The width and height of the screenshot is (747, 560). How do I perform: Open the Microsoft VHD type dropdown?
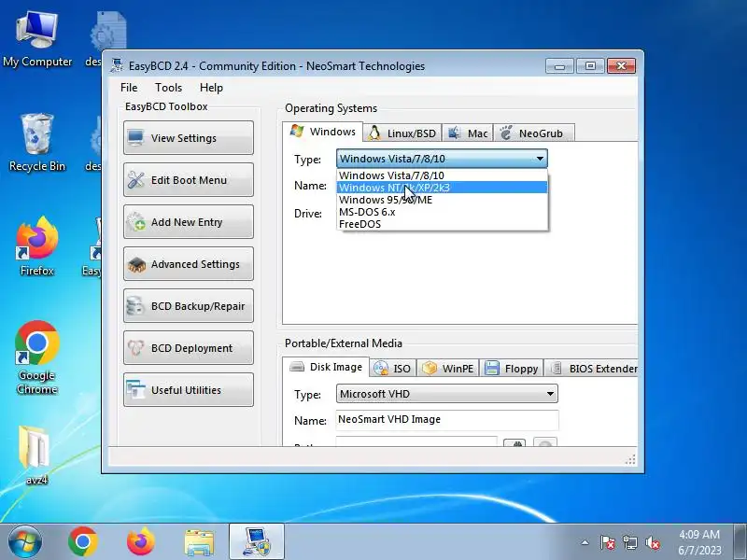pos(447,394)
